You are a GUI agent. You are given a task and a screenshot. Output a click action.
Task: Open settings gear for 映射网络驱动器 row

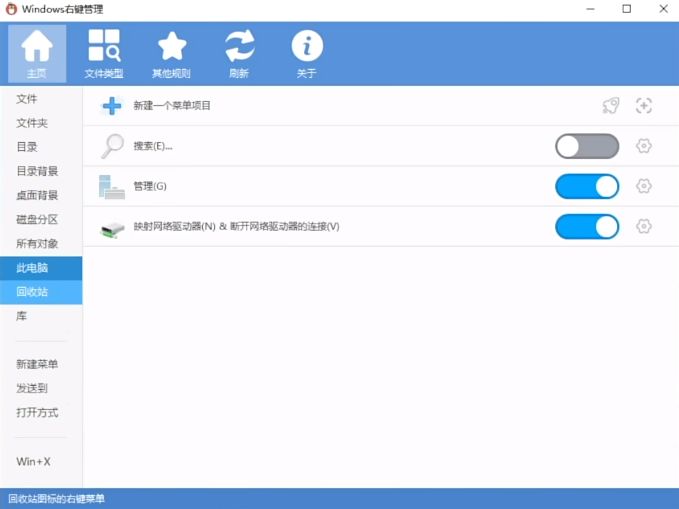(644, 226)
